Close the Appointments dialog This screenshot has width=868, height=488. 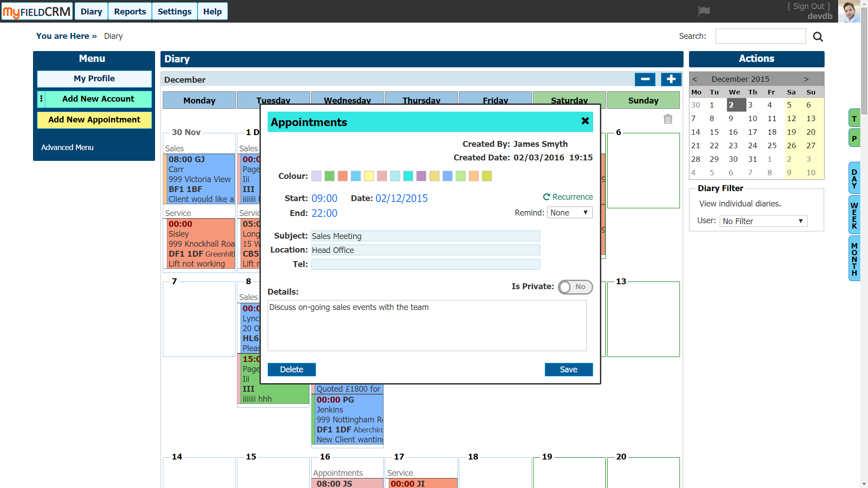click(x=585, y=121)
